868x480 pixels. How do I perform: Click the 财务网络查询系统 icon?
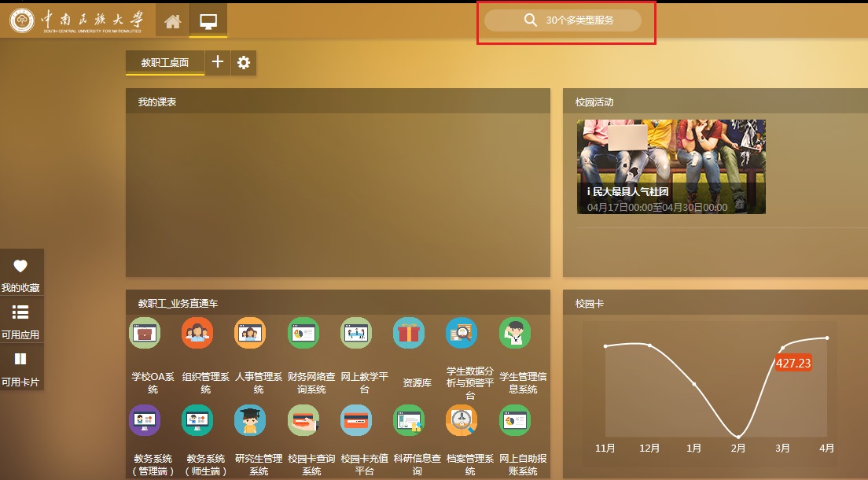303,334
